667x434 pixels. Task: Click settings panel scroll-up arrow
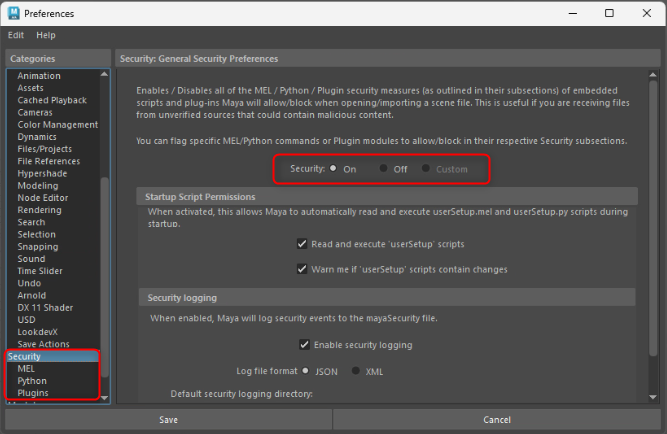point(653,75)
